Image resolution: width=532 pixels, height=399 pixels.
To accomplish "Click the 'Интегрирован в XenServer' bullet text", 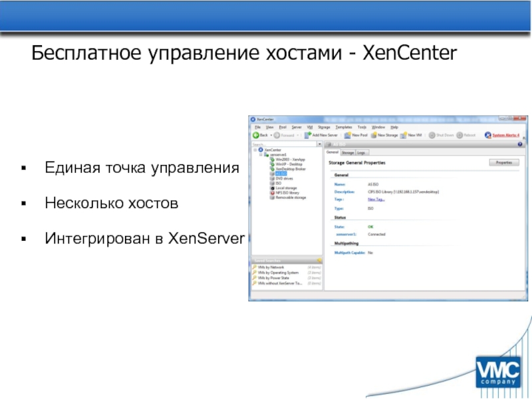I will [144, 239].
